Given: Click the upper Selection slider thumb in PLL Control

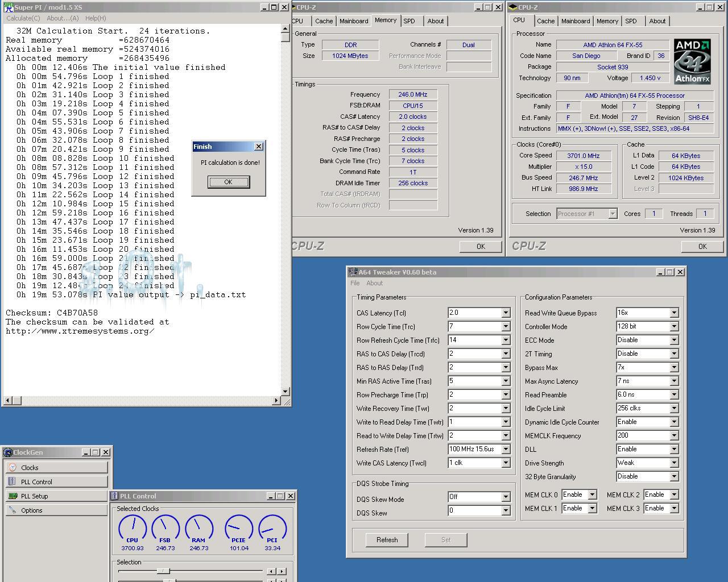Looking at the screenshot, I should (163, 571).
